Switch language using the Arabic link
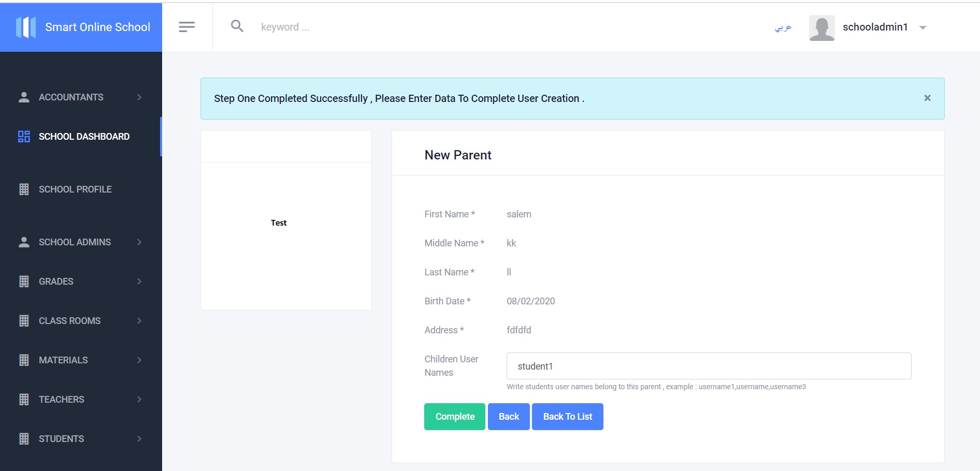Screen dimensions: 980x471 (x=783, y=27)
